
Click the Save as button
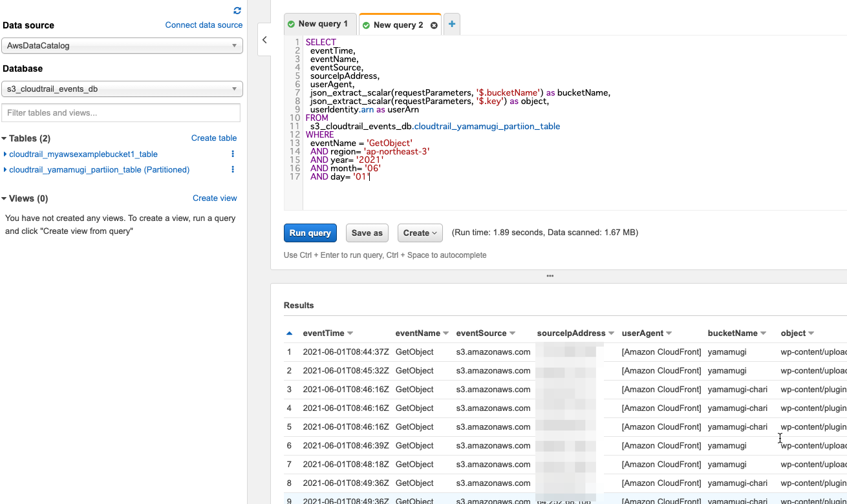click(x=367, y=233)
